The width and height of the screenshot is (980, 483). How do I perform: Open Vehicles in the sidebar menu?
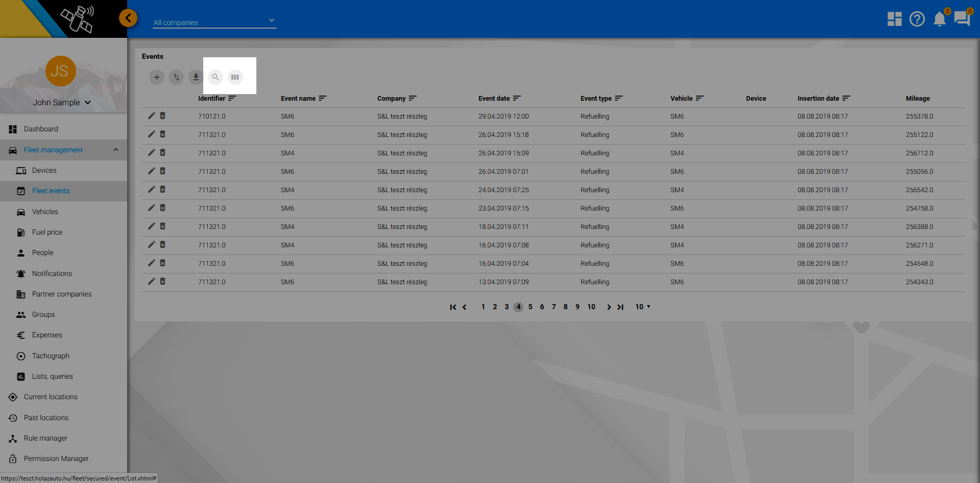45,212
